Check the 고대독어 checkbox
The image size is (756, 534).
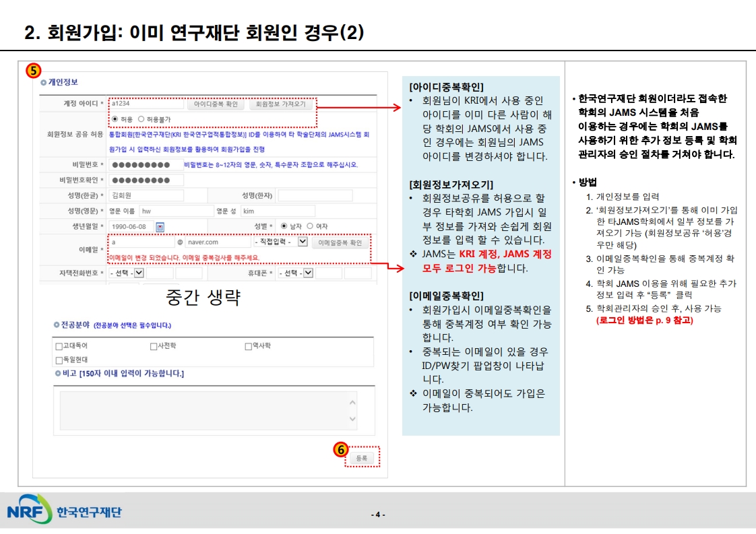click(59, 346)
